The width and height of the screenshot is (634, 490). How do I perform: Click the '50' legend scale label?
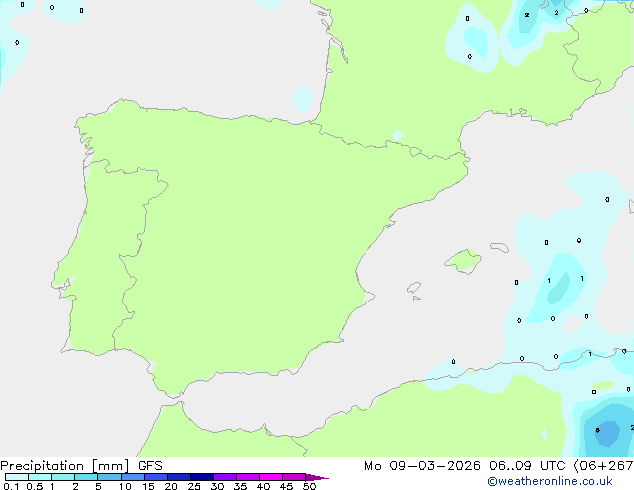pos(309,486)
